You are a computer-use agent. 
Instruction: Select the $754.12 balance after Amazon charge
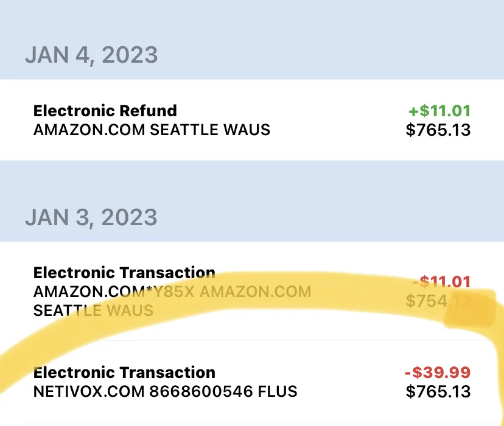point(438,301)
